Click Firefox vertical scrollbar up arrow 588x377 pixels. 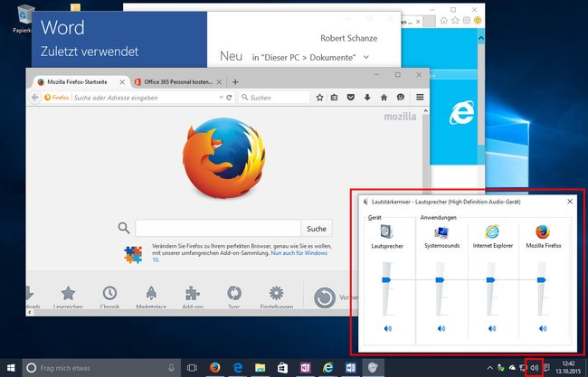coord(425,111)
